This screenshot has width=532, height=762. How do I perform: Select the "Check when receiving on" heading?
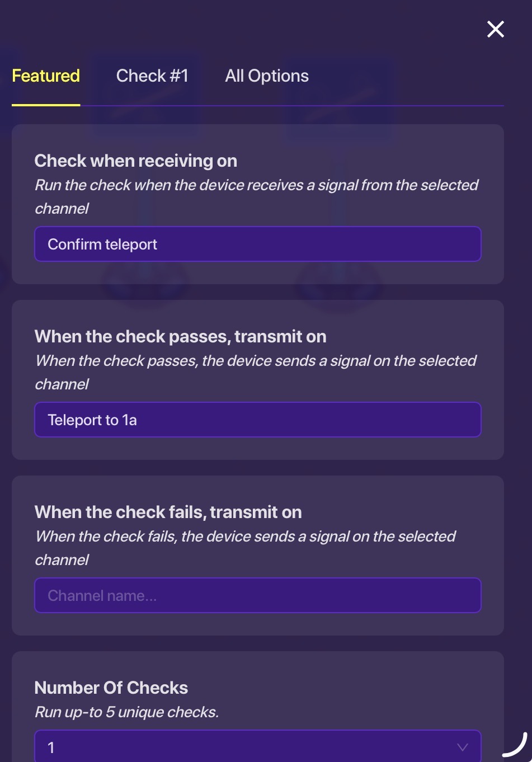click(x=136, y=161)
